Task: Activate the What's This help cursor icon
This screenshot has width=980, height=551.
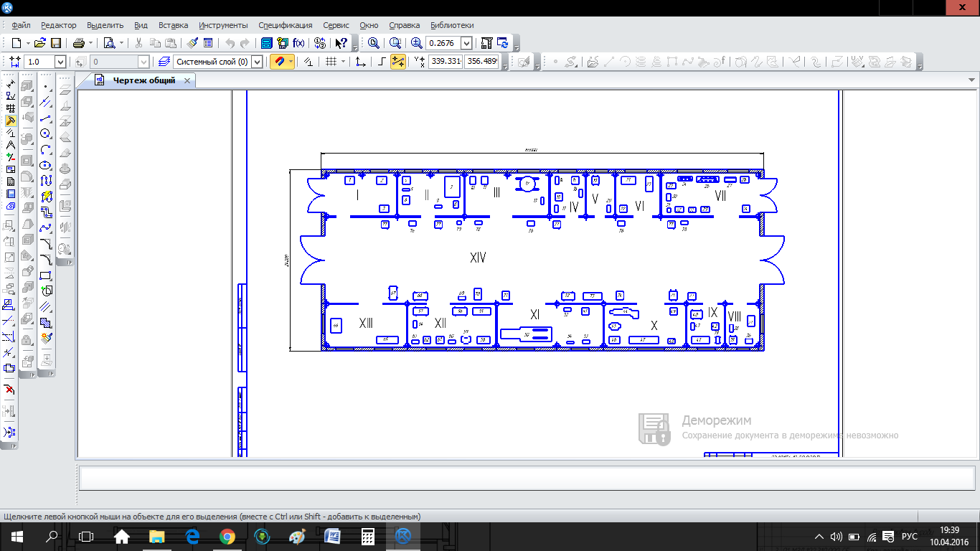Action: tap(341, 43)
